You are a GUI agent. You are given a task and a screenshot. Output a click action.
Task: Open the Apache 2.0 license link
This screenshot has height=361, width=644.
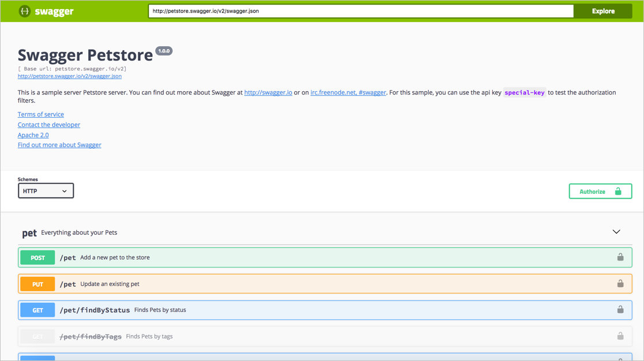pyautogui.click(x=33, y=135)
